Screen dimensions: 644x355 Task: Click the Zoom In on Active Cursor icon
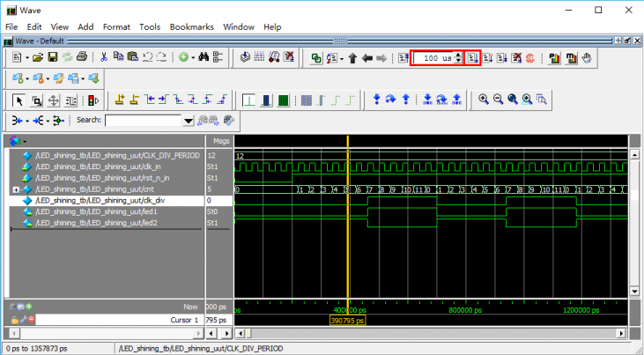coord(527,100)
